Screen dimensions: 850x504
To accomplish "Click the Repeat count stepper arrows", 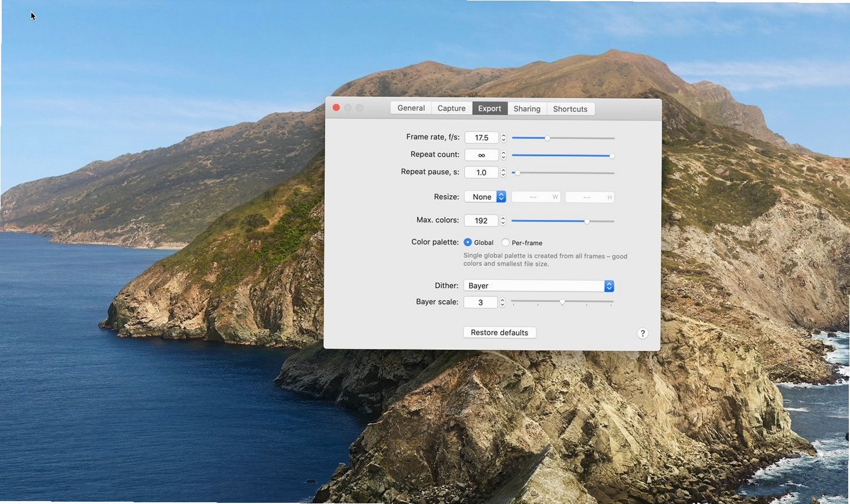I will coord(503,155).
